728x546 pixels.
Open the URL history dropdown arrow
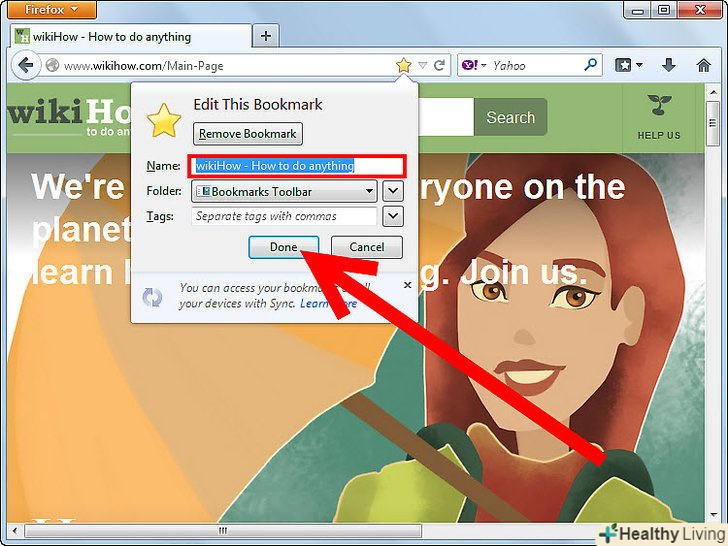click(422, 65)
